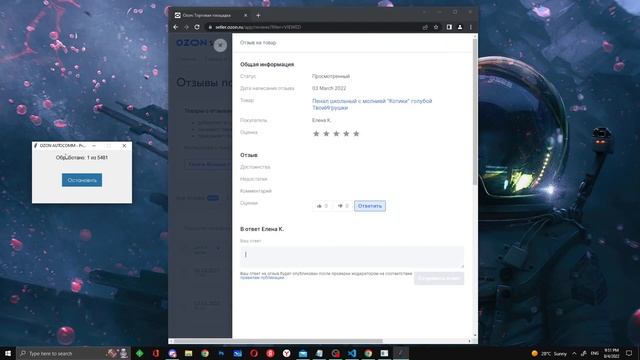The width and height of the screenshot is (640, 360).
Task: Click the date 03 March 2022
Action: click(329, 88)
